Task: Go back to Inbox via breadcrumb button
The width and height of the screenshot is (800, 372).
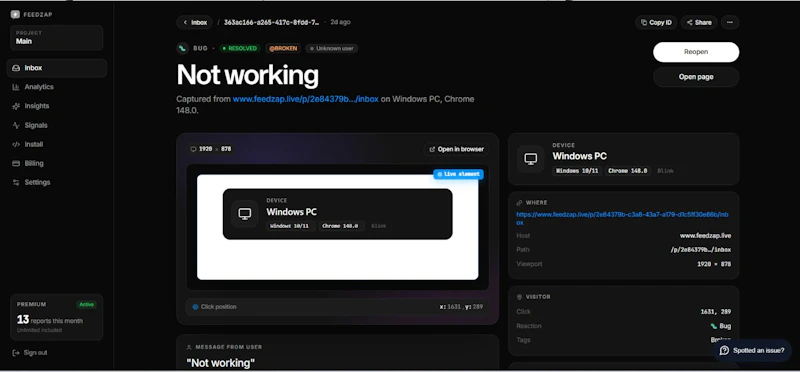Action: (x=195, y=22)
